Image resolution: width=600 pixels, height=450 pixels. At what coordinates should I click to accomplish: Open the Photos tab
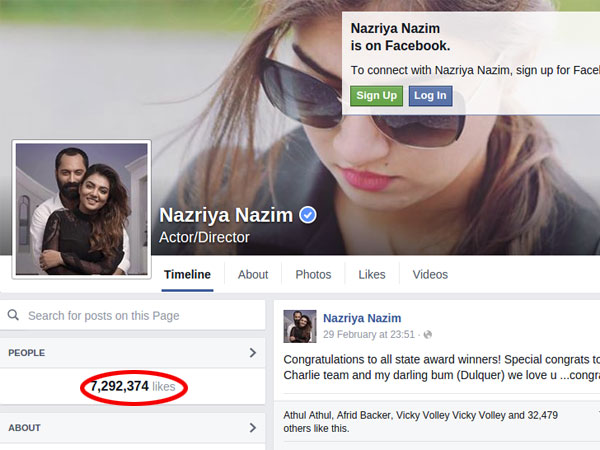coord(313,275)
